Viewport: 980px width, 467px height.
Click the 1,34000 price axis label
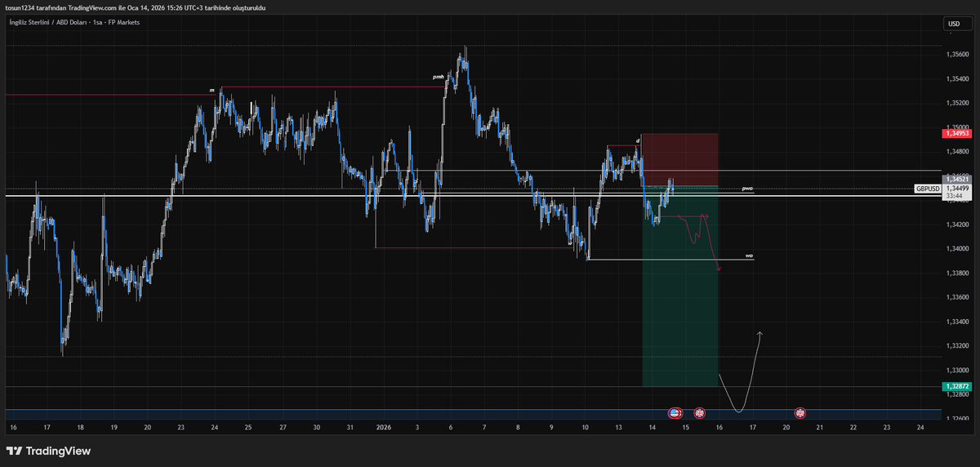958,248
